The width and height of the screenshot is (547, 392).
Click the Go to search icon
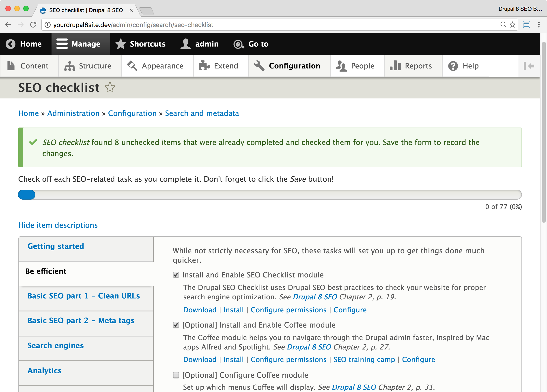click(x=239, y=44)
